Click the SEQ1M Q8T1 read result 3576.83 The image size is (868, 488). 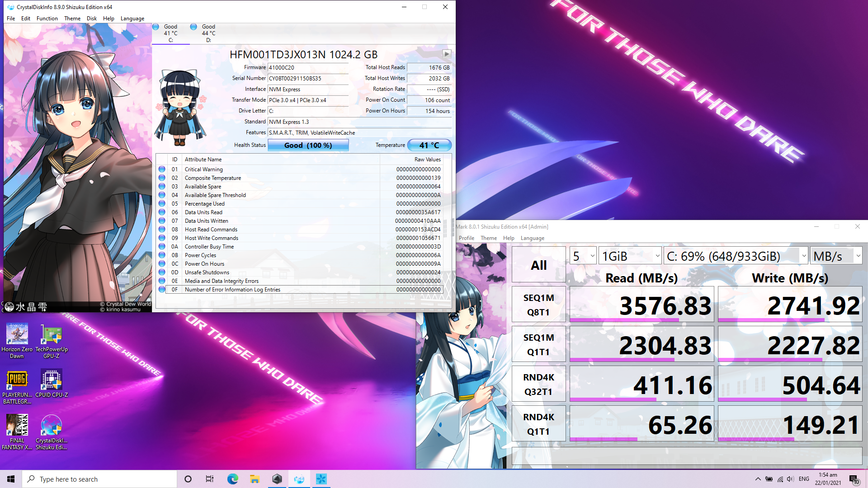642,305
